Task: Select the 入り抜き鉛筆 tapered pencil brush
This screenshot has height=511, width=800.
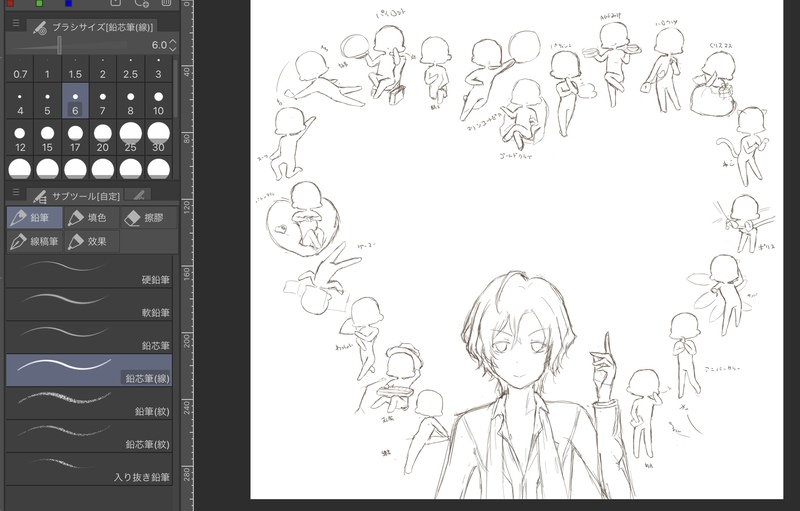Action: tap(89, 469)
